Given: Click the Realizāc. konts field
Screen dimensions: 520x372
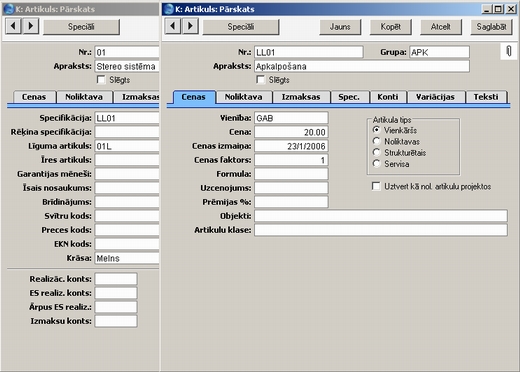Looking at the screenshot, I should [x=116, y=279].
